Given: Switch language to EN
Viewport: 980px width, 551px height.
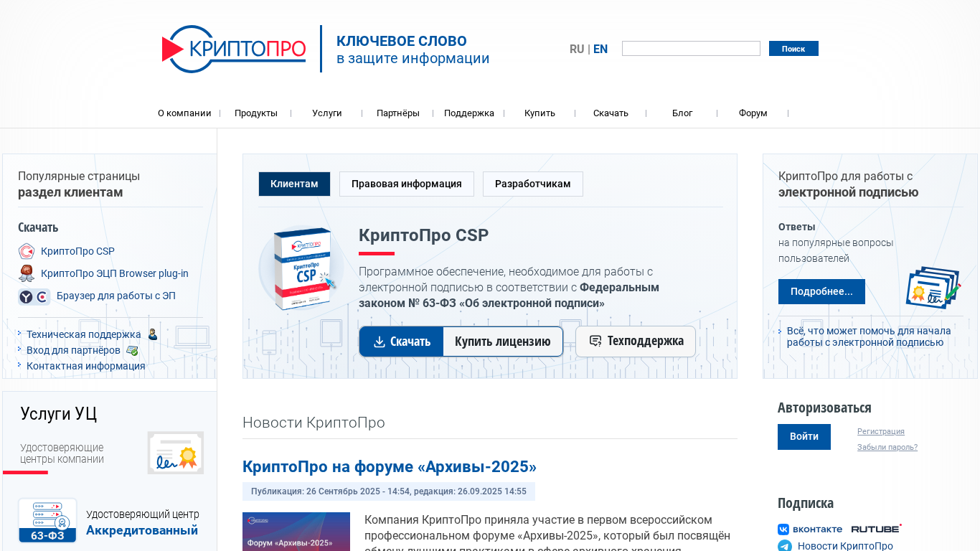Looking at the screenshot, I should pos(600,49).
